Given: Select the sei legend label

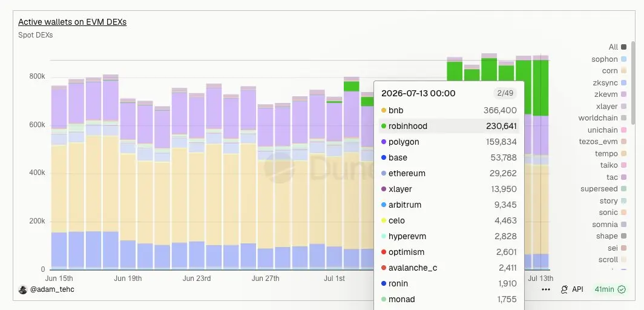Looking at the screenshot, I should click(613, 248).
